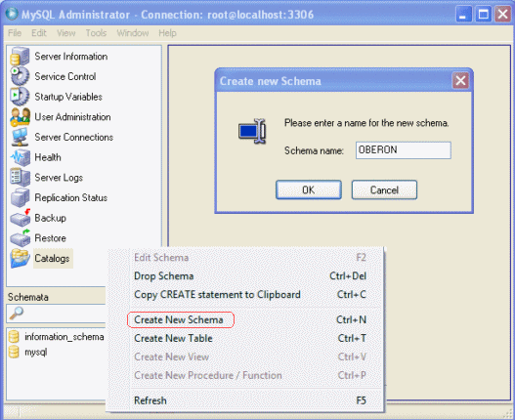
Task: Open the Server Connections section
Action: click(x=74, y=138)
